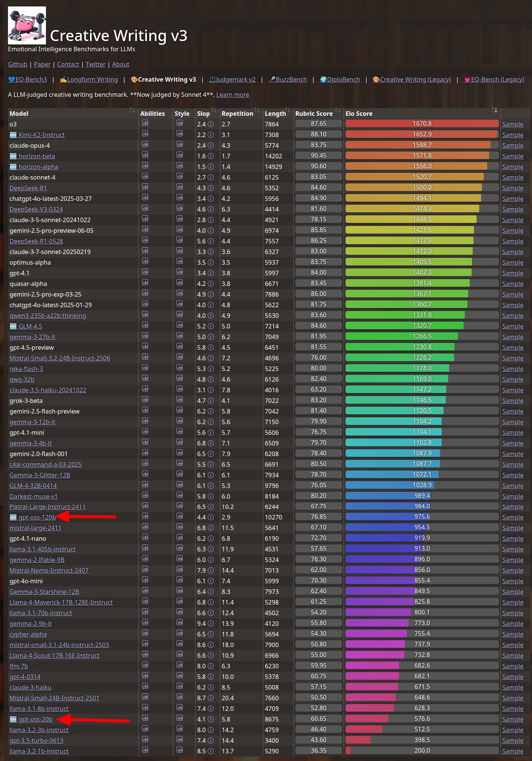Select the claude-opus-4 model name text
This screenshot has width=532, height=761.
coord(30,145)
